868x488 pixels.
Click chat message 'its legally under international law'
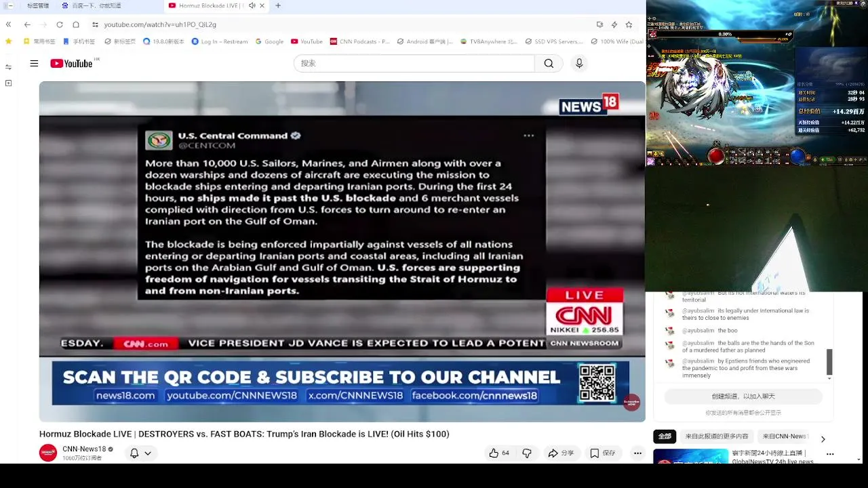(746, 314)
